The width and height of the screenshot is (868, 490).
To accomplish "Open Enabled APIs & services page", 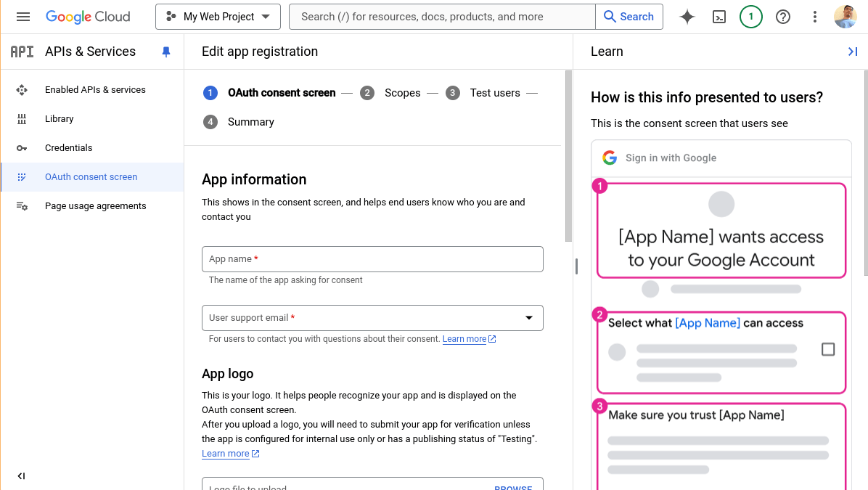I will pyautogui.click(x=95, y=90).
